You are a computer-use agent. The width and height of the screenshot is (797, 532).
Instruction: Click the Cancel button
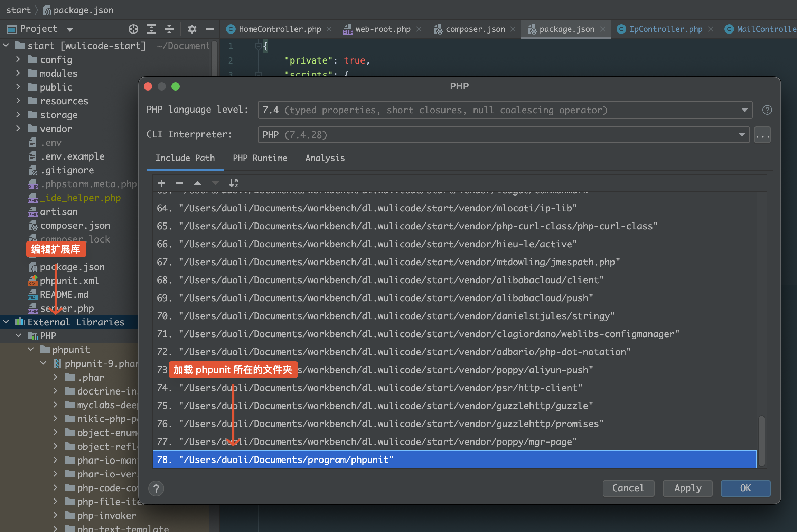click(628, 488)
